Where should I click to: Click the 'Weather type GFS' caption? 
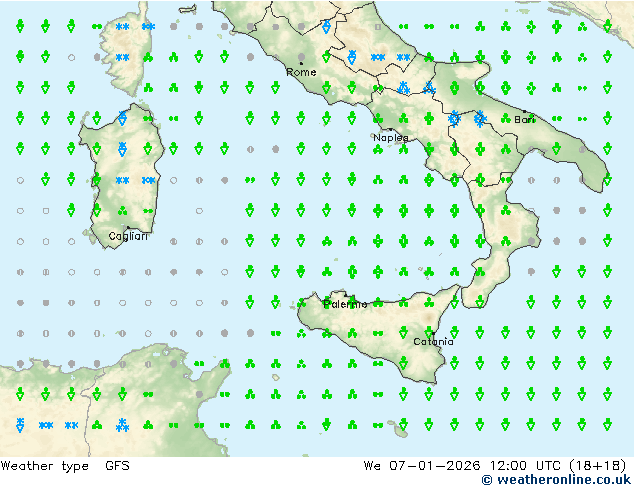pyautogui.click(x=65, y=466)
